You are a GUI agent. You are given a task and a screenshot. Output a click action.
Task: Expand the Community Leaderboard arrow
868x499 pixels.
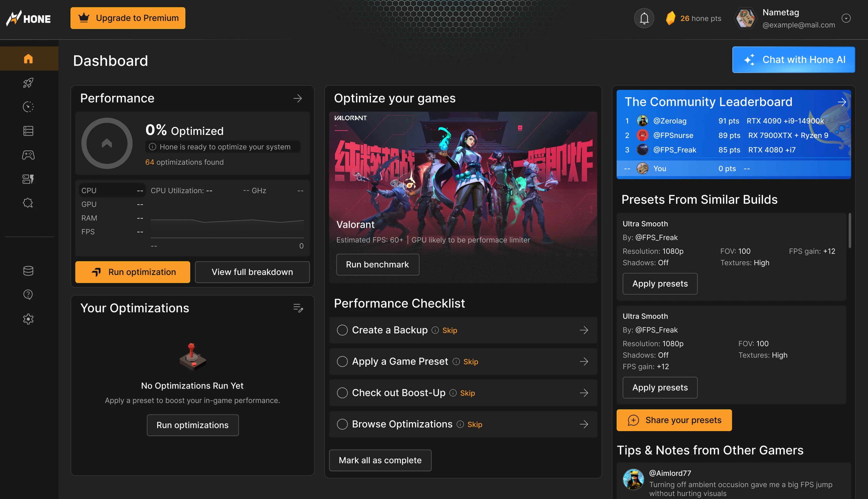tap(842, 102)
